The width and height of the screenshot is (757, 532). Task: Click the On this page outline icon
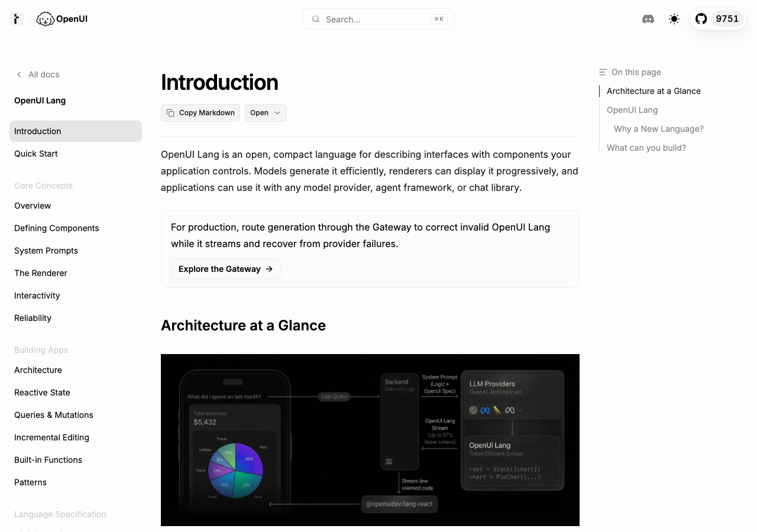click(x=603, y=72)
